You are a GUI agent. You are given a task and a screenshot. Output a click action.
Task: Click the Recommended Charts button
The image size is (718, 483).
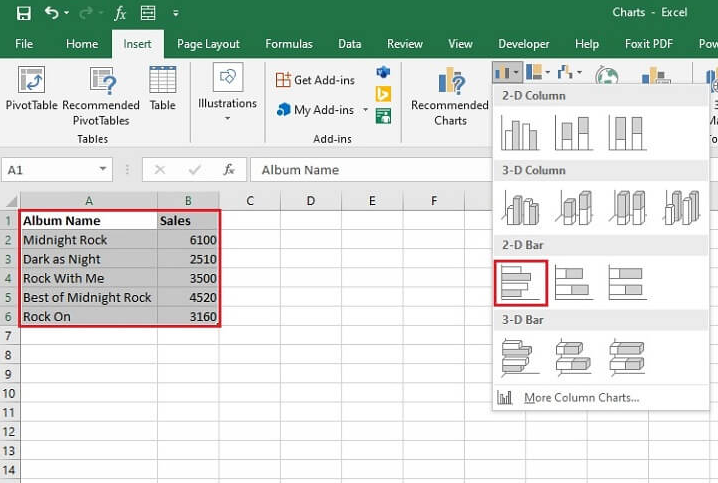[x=450, y=95]
